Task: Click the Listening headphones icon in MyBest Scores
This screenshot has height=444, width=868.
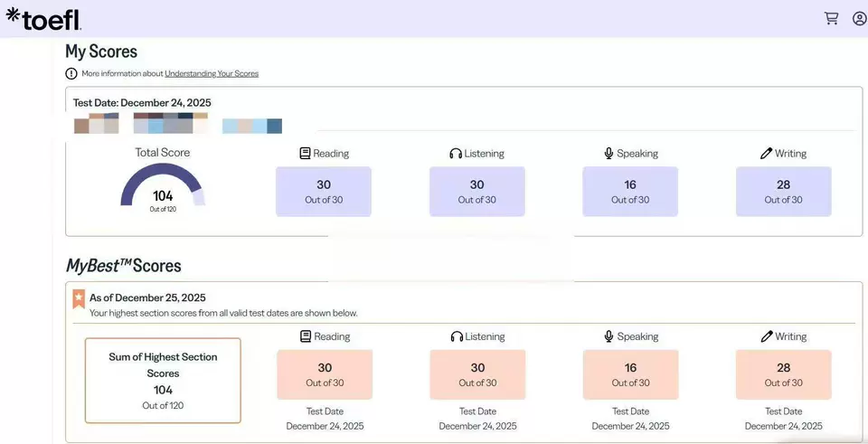Action: [x=457, y=336]
